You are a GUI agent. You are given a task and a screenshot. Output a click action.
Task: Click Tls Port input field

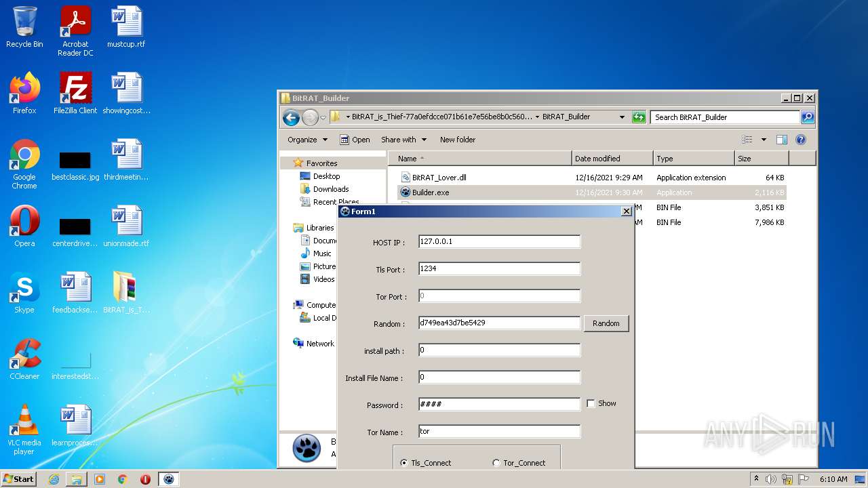click(x=499, y=268)
